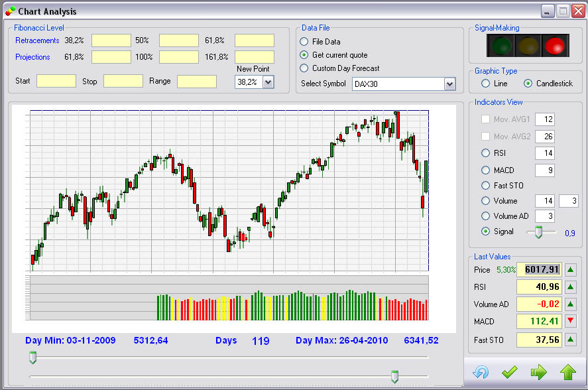Click the RSI last value 40,96
588x390 pixels.
pos(539,287)
